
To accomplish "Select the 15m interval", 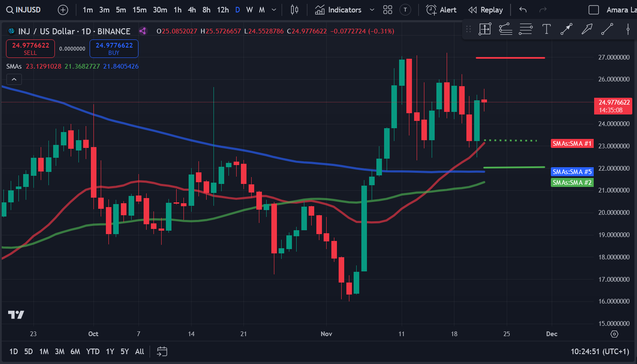I will pyautogui.click(x=139, y=10).
